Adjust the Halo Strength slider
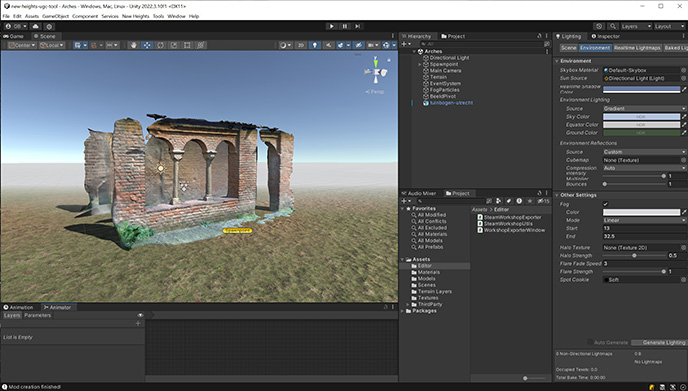 click(x=634, y=255)
